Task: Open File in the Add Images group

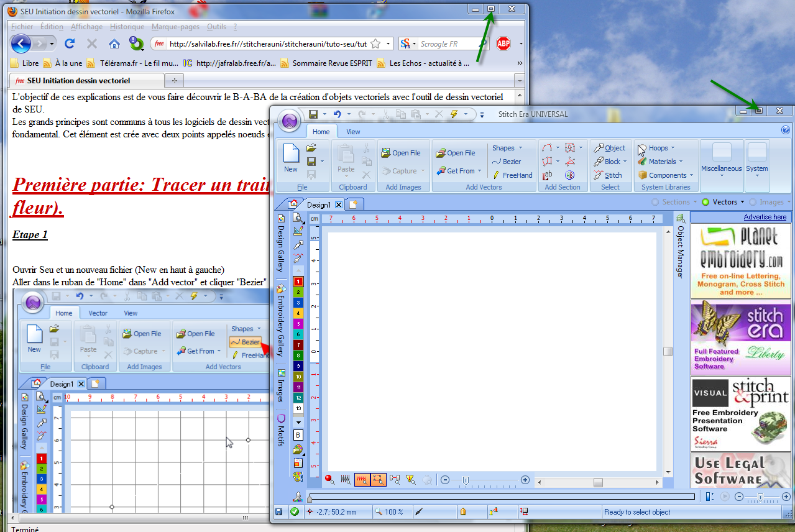Action: (x=401, y=153)
